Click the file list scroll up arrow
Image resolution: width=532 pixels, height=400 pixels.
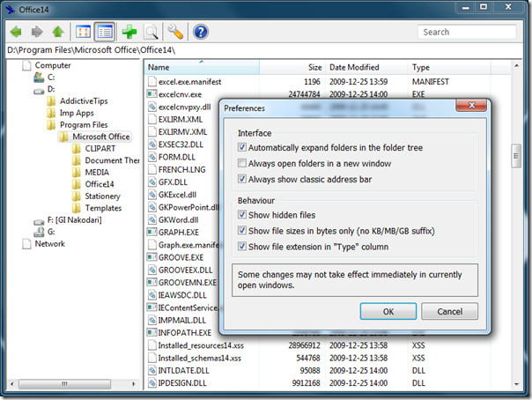(x=516, y=65)
